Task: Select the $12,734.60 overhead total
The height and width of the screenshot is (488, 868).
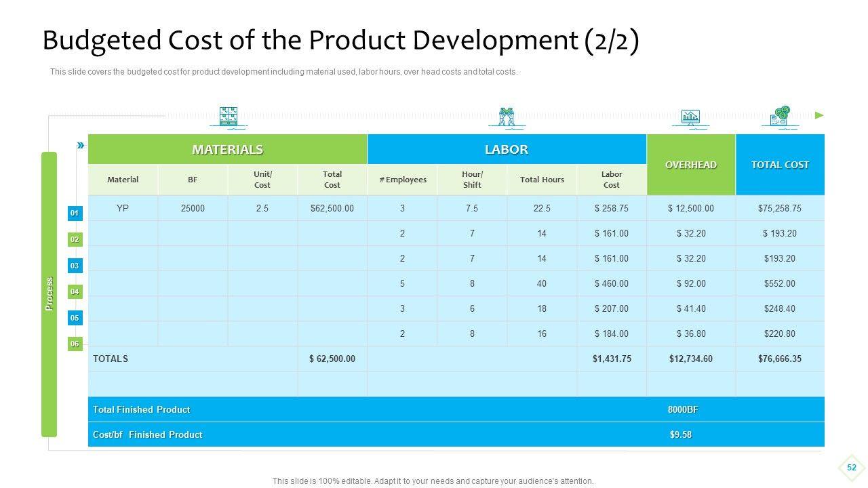Action: (691, 359)
